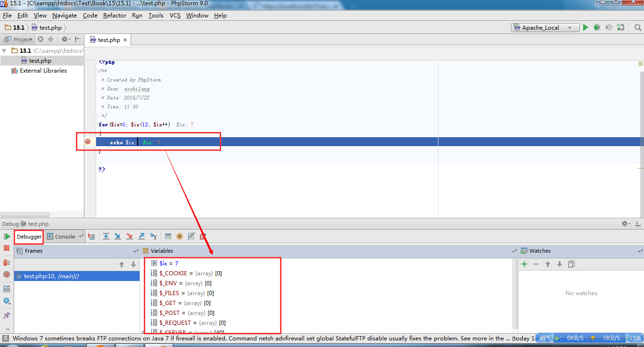644x347 pixels.
Task: Open the Refactor menu
Action: 115,16
